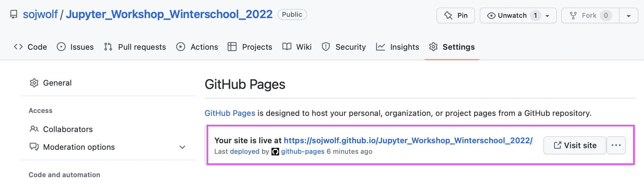Click the Settings gear icon in tab bar
Screen dimensions: 644x187
click(434, 47)
